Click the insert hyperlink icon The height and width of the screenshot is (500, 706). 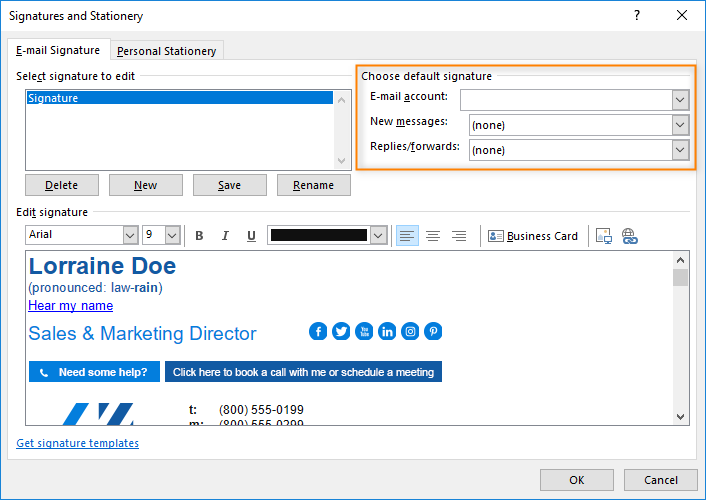pos(629,236)
